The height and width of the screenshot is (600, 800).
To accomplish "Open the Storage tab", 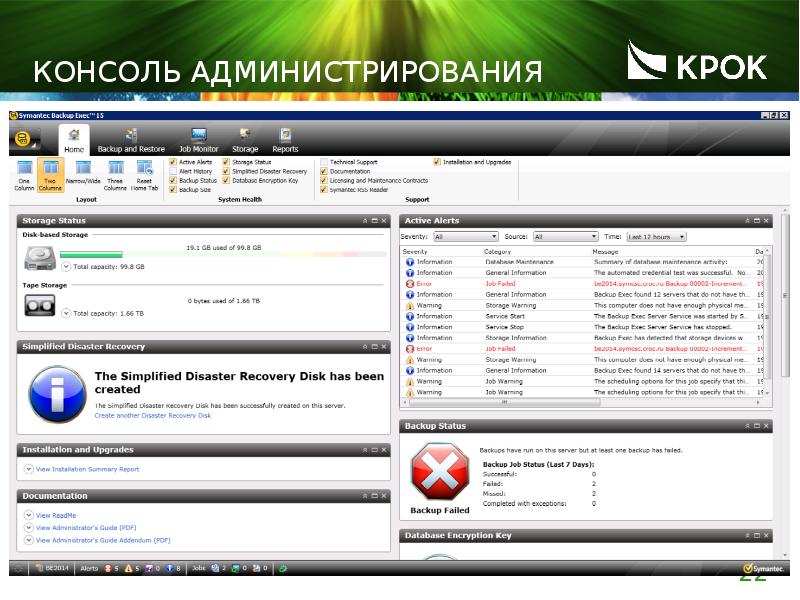I will 245,141.
